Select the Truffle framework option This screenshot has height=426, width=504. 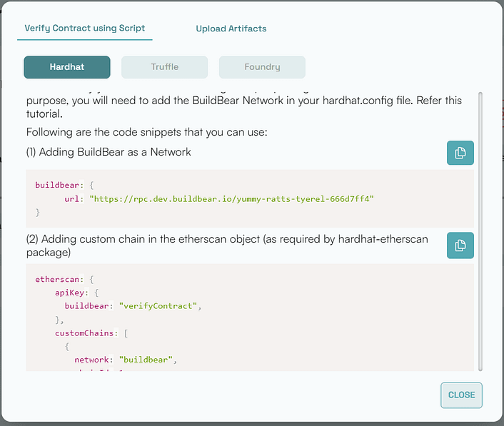pos(165,67)
